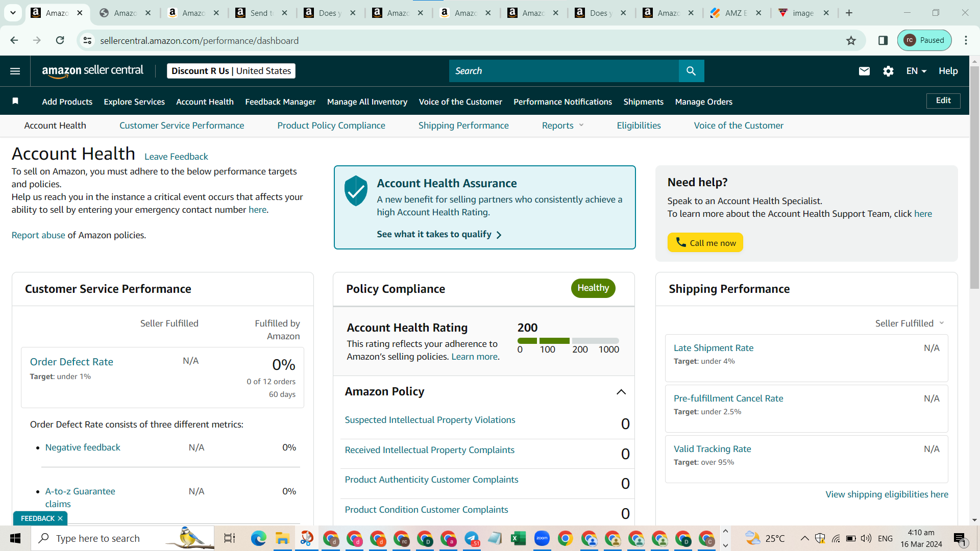Switch to the image browser tab

pyautogui.click(x=804, y=13)
